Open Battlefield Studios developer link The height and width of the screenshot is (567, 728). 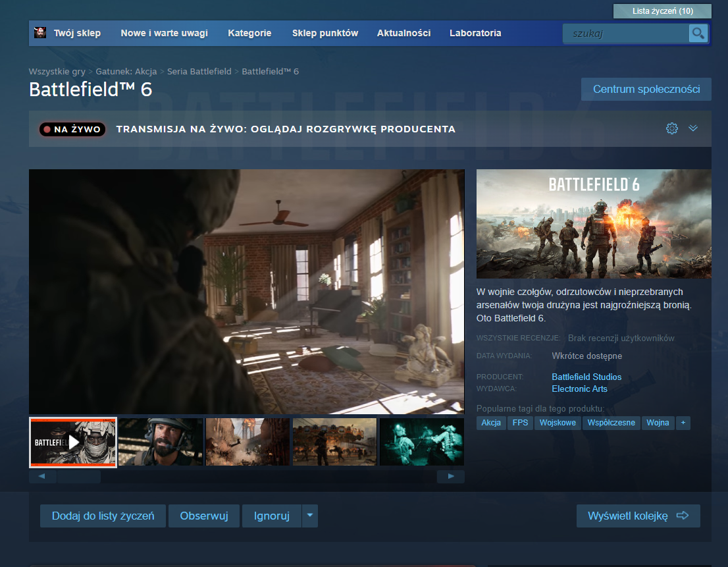[586, 377]
